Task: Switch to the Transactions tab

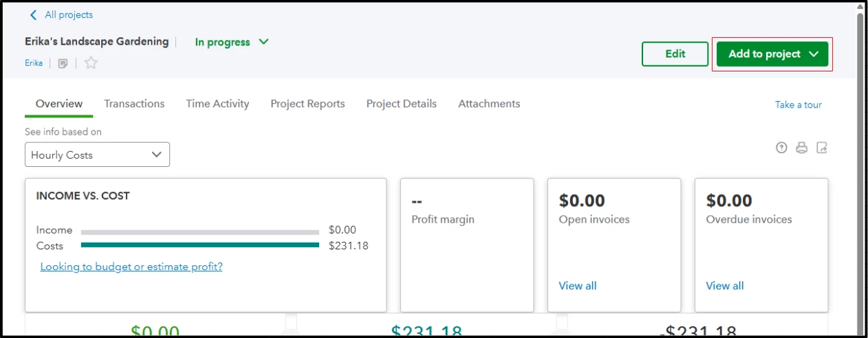Action: coord(134,104)
